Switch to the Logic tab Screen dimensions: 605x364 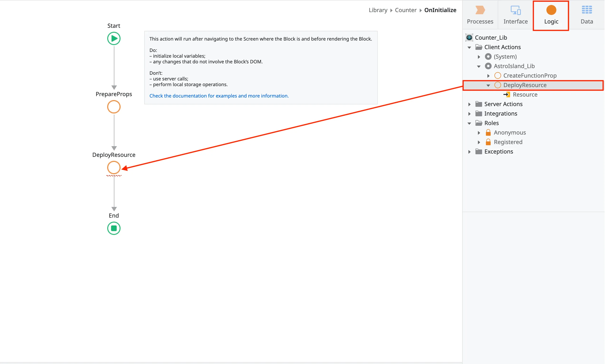551,15
